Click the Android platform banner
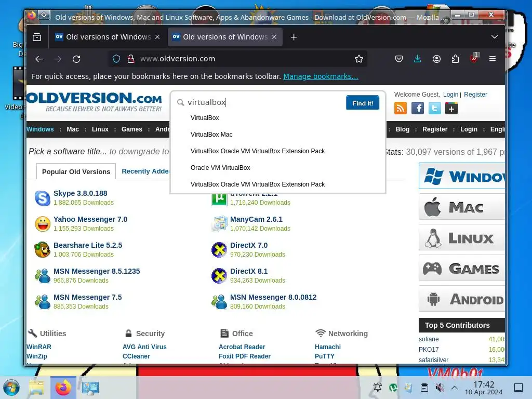 (x=462, y=299)
